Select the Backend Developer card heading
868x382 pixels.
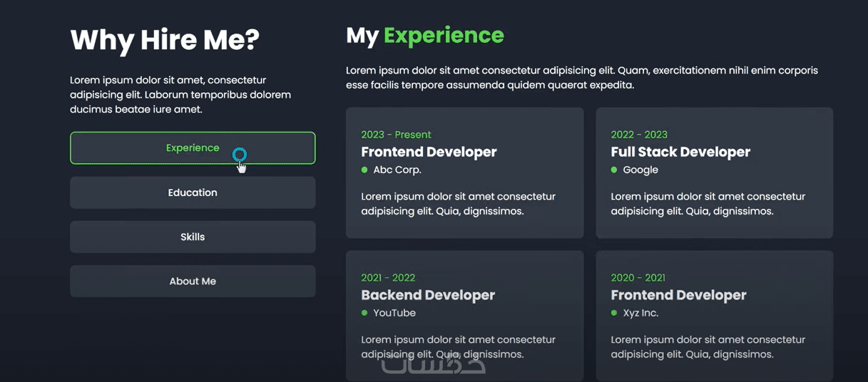coord(428,295)
